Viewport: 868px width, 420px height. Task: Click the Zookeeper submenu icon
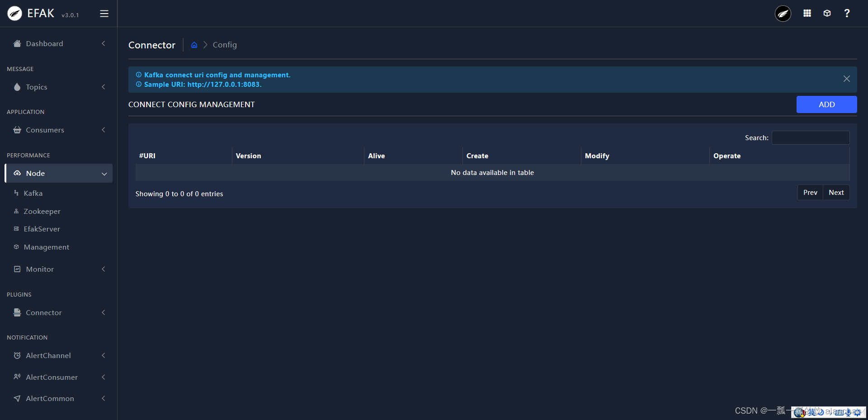pos(16,211)
